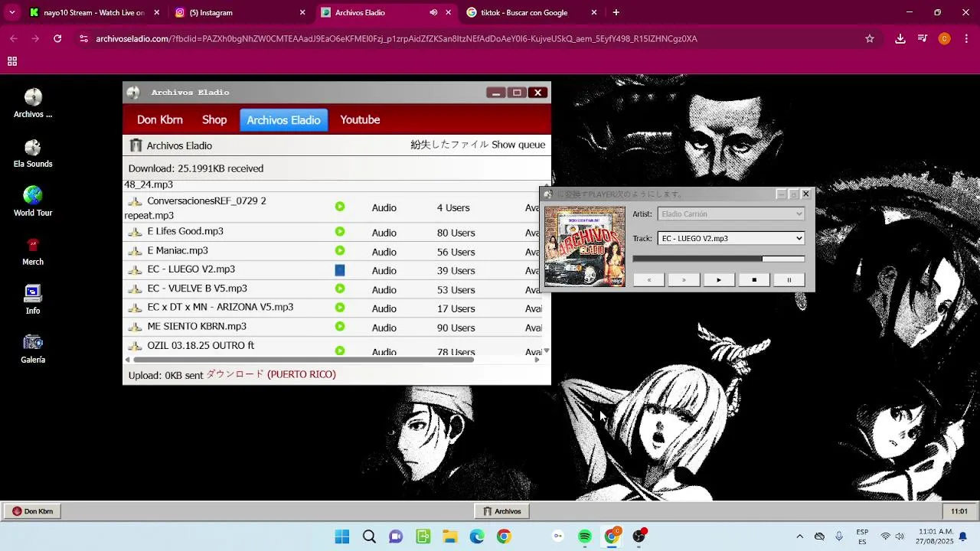Skip to next track in player
Image resolution: width=980 pixels, height=551 pixels.
pyautogui.click(x=684, y=280)
